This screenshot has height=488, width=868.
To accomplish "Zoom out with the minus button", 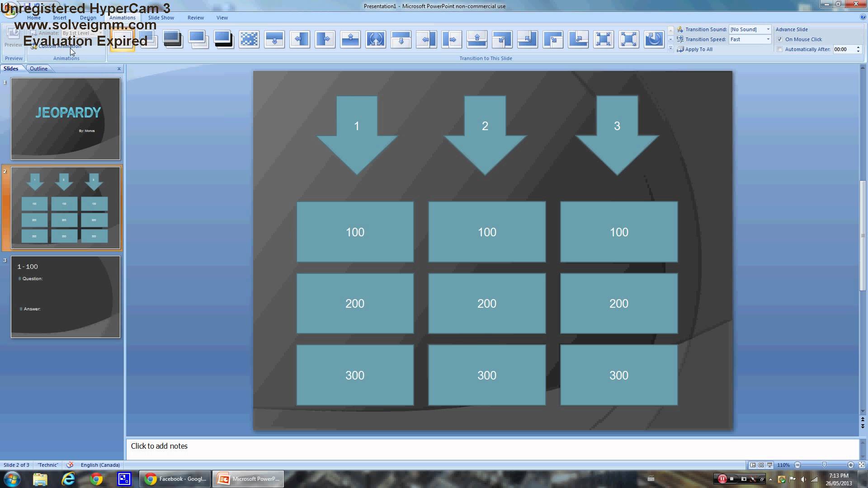I will [x=797, y=465].
